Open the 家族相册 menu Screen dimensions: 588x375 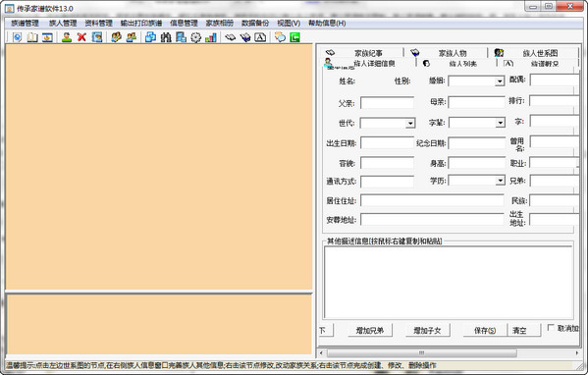(219, 24)
